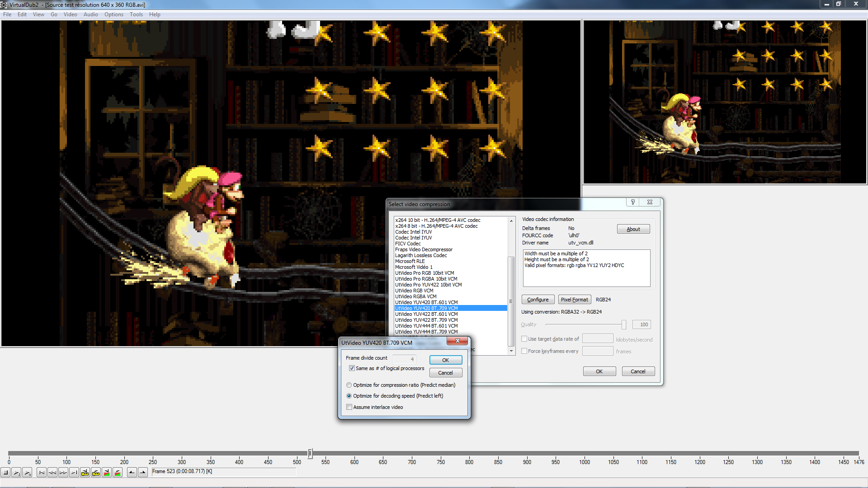Screen dimensions: 868x488
Task: Click OK in UtVideo configuration dialog
Action: (x=445, y=360)
